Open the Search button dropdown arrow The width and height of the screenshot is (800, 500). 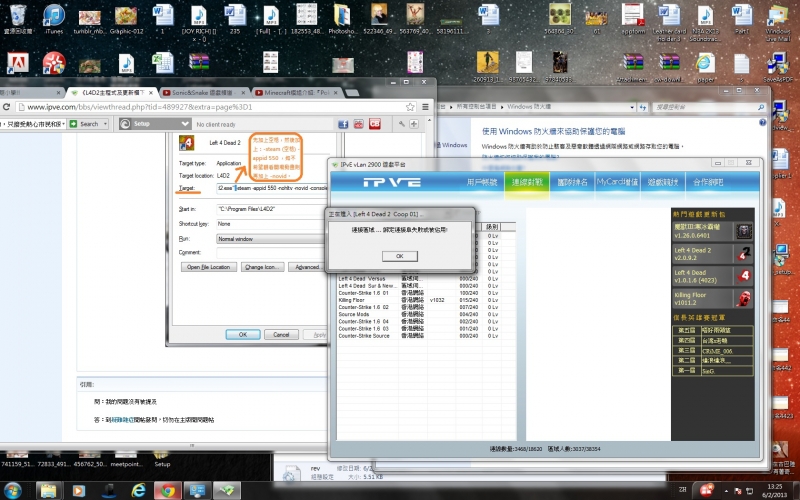tap(105, 124)
